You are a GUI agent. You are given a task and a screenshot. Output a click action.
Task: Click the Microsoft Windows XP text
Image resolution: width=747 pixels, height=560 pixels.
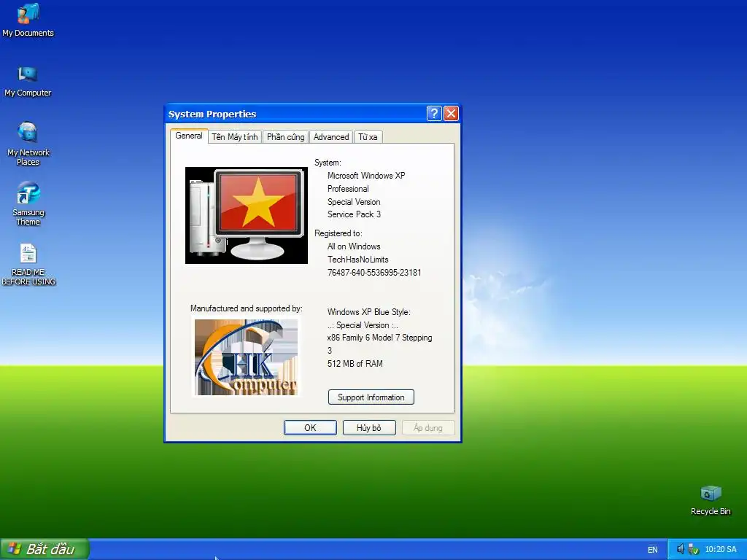pos(366,176)
